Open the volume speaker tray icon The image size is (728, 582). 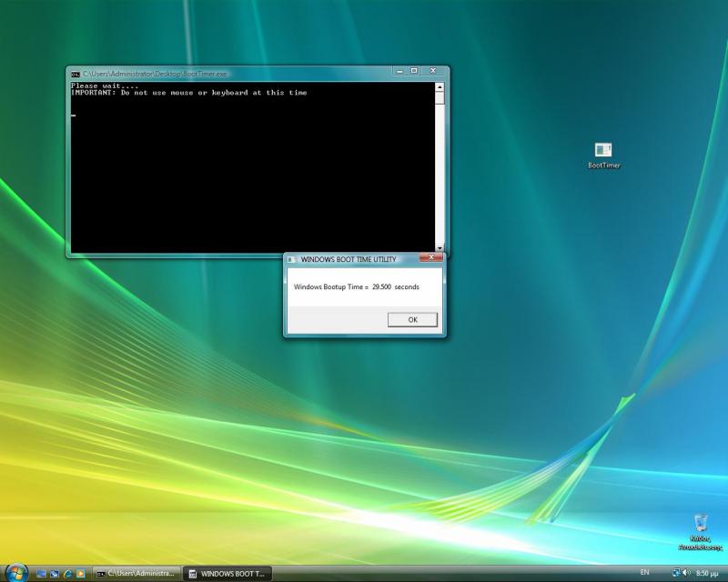tap(686, 573)
